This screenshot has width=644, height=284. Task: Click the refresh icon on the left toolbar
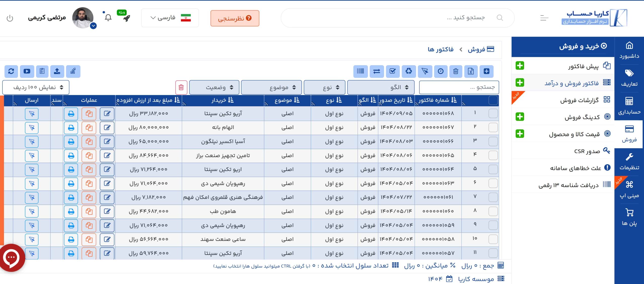11,71
